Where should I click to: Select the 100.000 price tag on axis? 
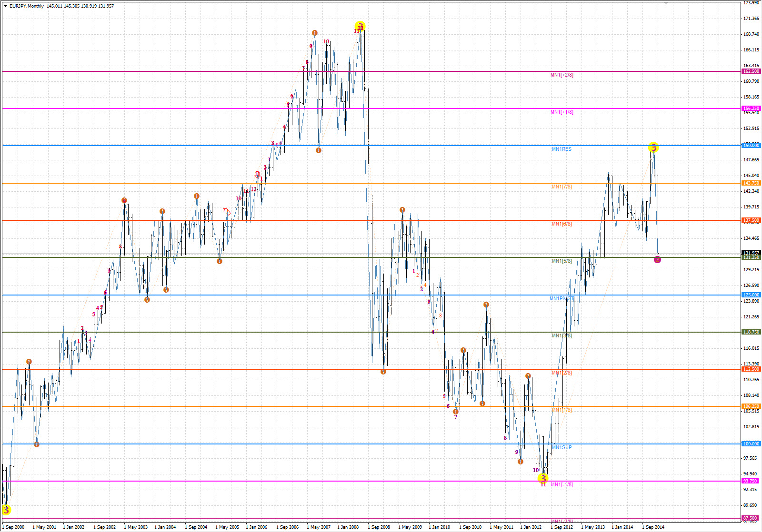751,444
